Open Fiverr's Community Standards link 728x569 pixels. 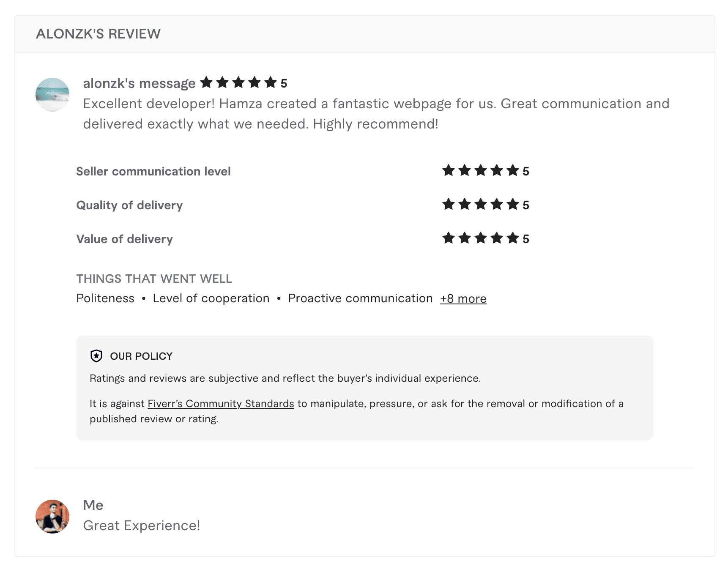pos(220,404)
